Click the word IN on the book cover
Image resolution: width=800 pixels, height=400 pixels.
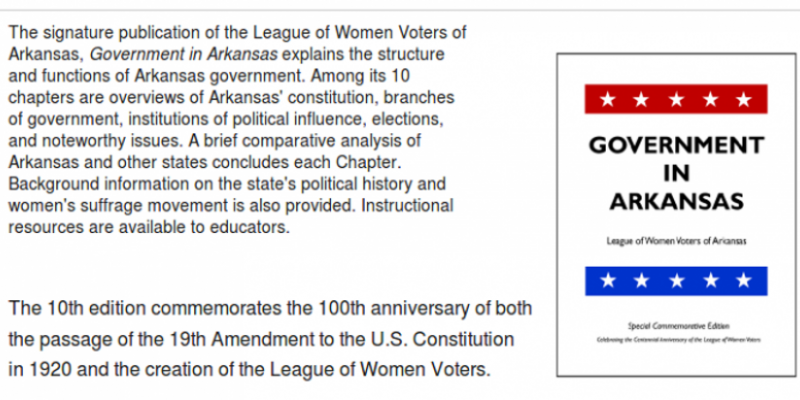676,174
